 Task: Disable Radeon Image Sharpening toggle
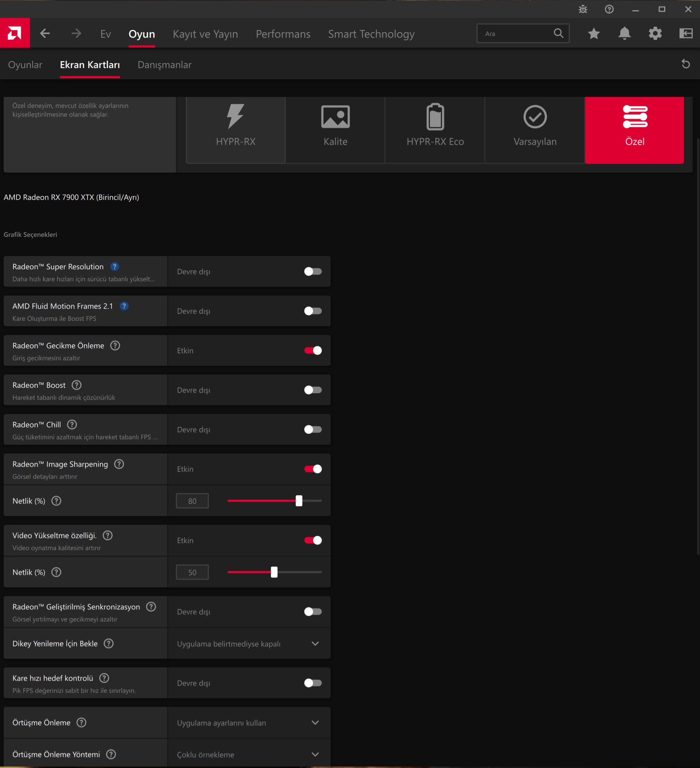[x=313, y=469]
